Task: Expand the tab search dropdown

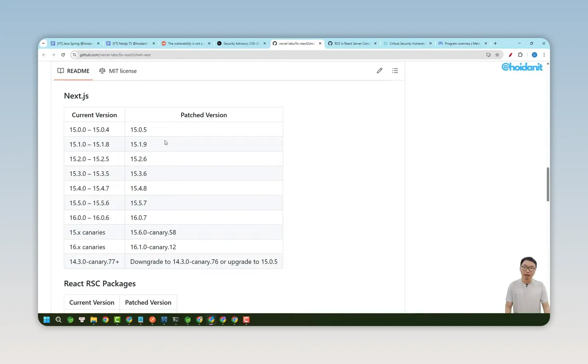Action: click(x=43, y=43)
